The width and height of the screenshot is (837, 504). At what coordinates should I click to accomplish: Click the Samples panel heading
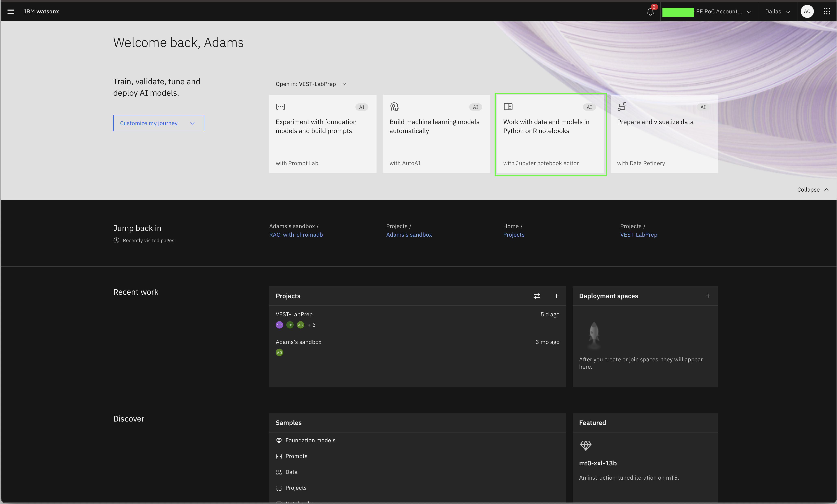pos(288,423)
